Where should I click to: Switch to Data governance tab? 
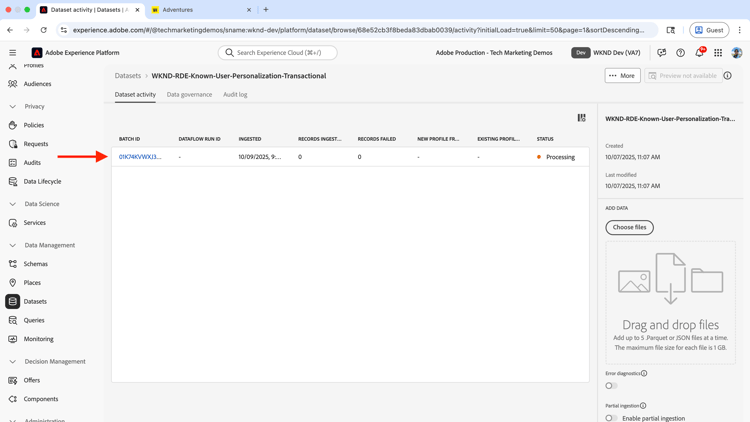[189, 95]
